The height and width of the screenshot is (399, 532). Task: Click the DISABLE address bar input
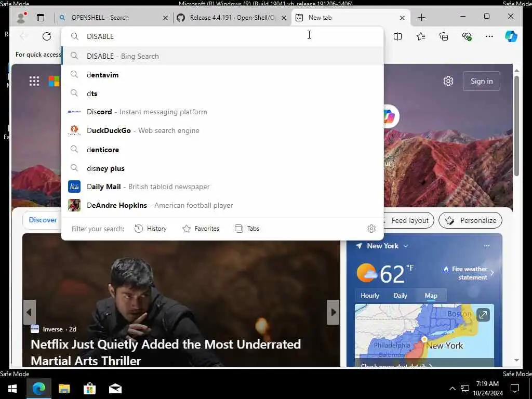click(222, 36)
